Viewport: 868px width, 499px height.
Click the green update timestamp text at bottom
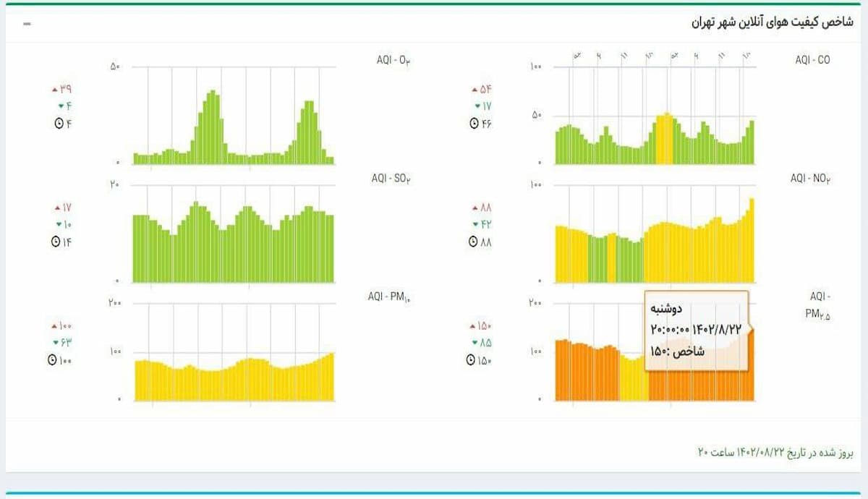click(775, 453)
